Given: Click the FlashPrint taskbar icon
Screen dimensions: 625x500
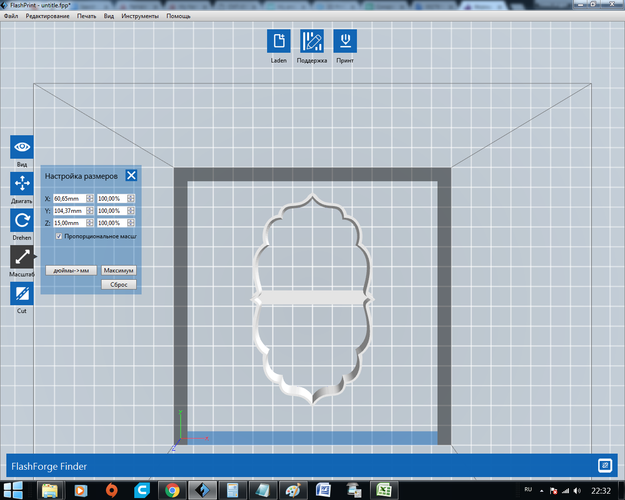Looking at the screenshot, I should point(202,490).
